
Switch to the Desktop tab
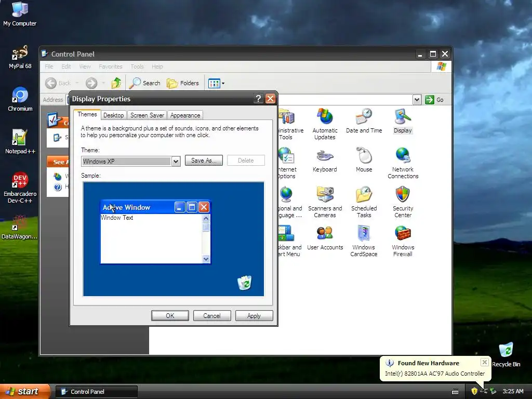pyautogui.click(x=113, y=115)
